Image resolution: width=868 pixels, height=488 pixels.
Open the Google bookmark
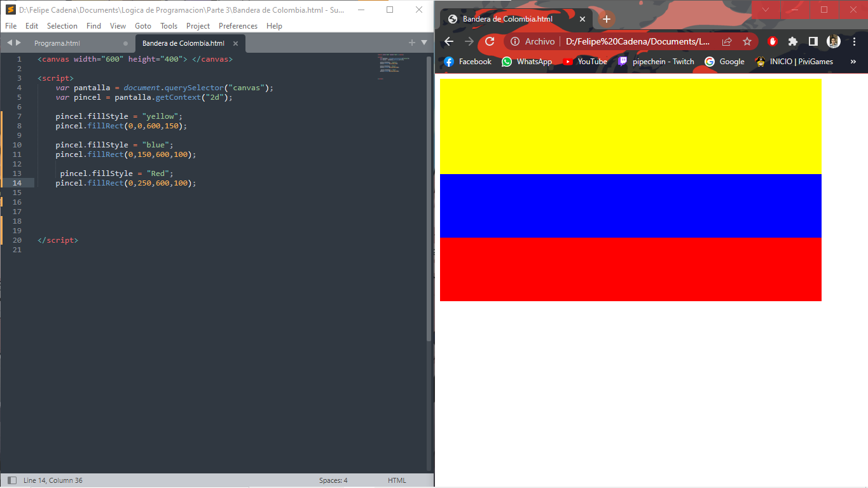pyautogui.click(x=724, y=62)
